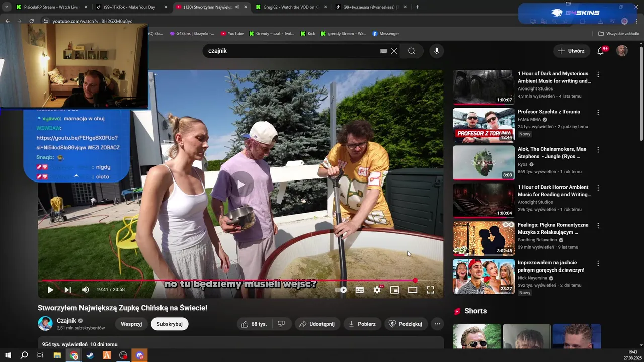Screen dimensions: 644x362
Task: Open 'Imprezowałem na jachcie' video thumbnail
Action: tap(484, 276)
